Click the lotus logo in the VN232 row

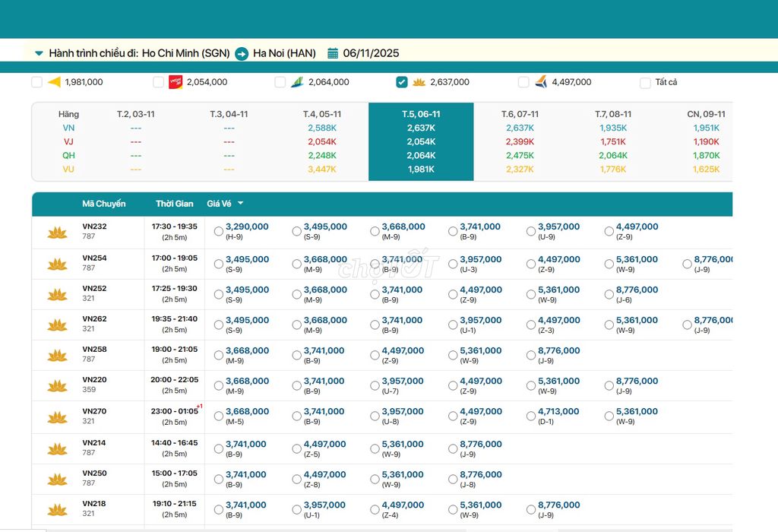(x=57, y=232)
